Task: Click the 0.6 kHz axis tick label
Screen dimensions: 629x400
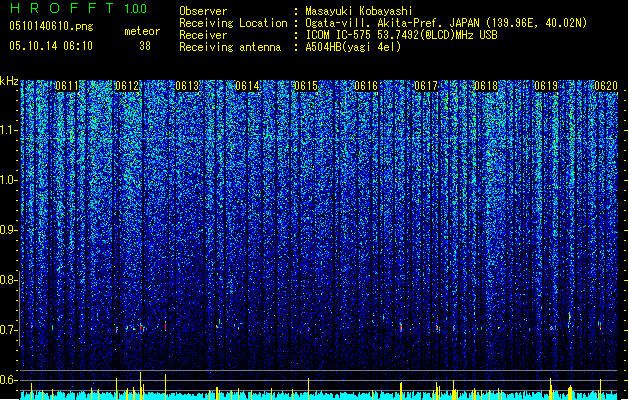Action: 9,380
